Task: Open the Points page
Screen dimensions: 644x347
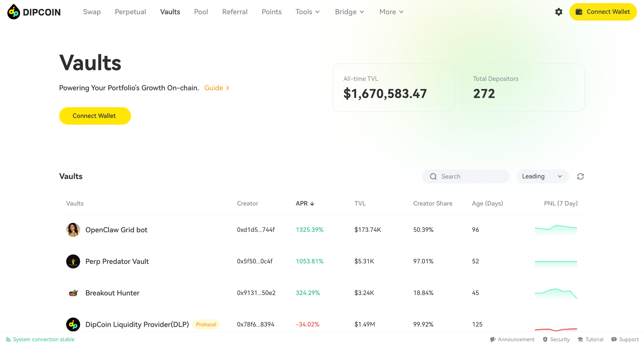Action: [271, 12]
